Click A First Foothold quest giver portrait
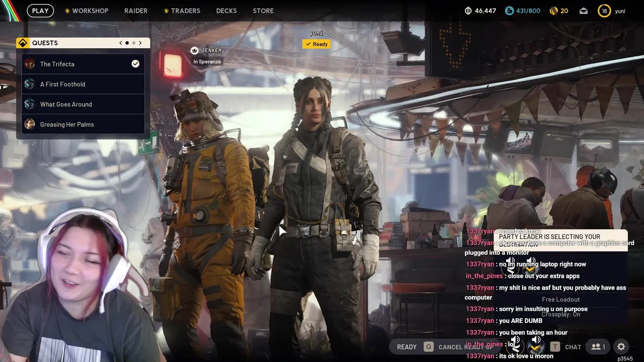The height and width of the screenshot is (362, 644). point(30,84)
